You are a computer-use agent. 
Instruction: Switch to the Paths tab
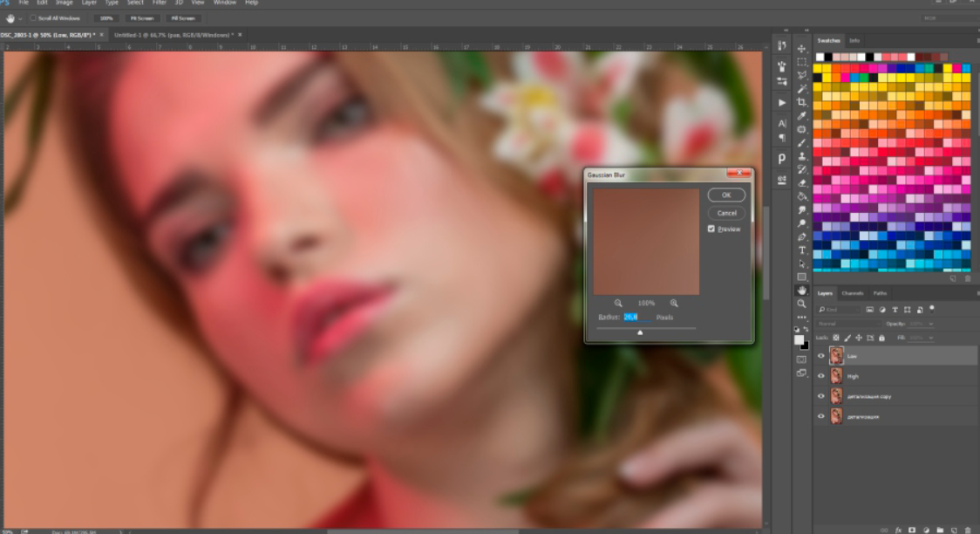(x=880, y=293)
